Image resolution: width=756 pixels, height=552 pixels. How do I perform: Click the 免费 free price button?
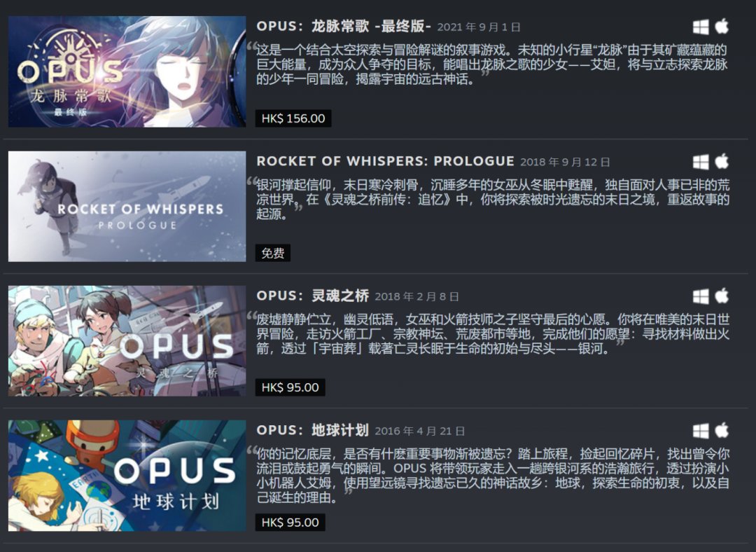point(273,253)
